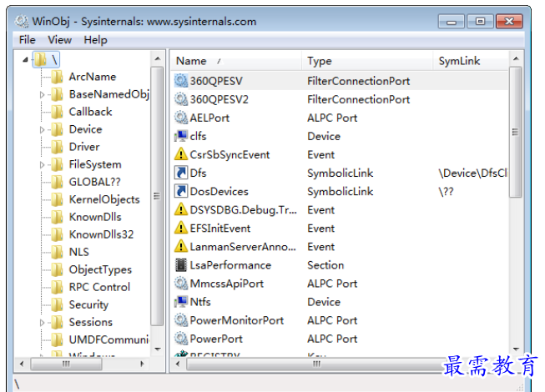Click tree pane horizontal scrollbar thumb

66,364
